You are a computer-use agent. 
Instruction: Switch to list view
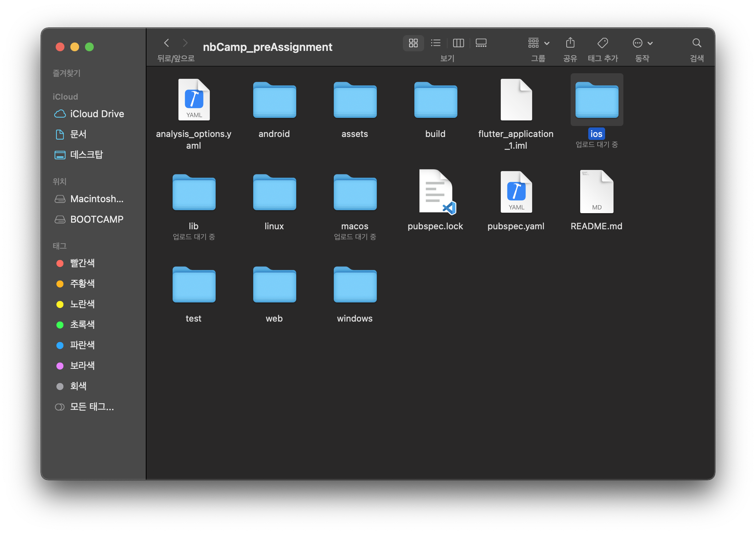click(436, 43)
